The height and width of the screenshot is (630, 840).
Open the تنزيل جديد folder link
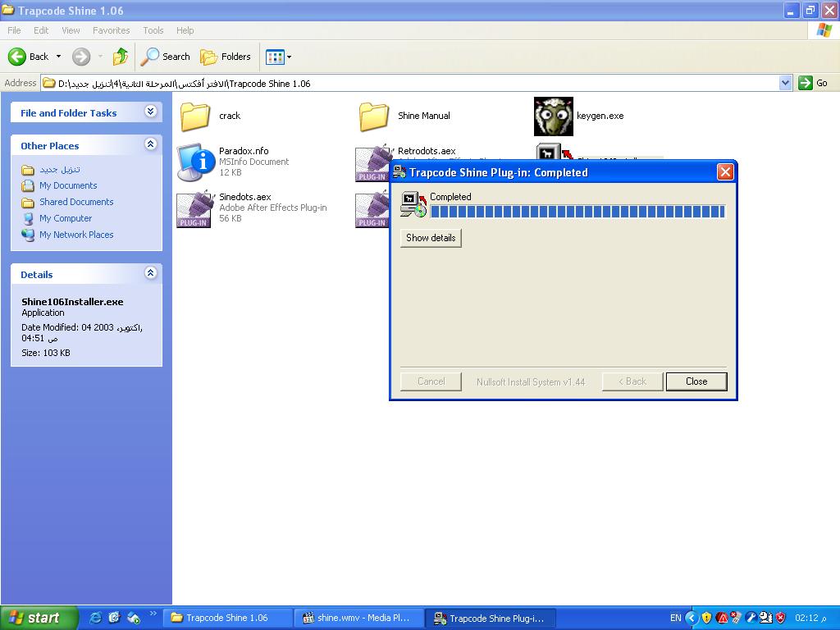59,169
